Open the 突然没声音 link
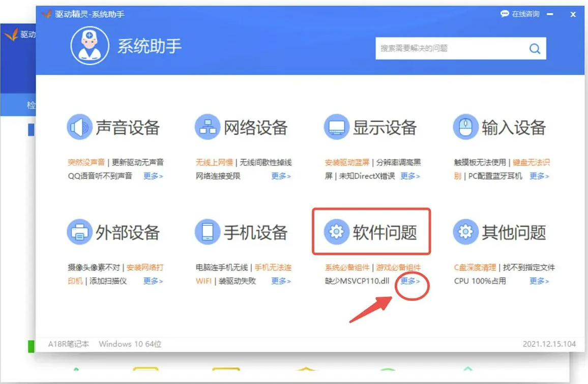Screen dimensions: 588x384 [86, 162]
